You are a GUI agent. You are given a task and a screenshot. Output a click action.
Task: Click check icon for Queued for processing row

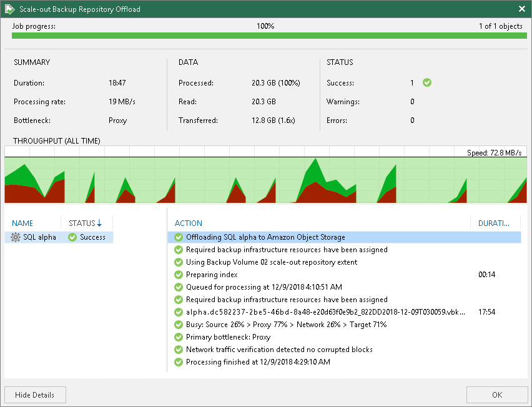(179, 287)
